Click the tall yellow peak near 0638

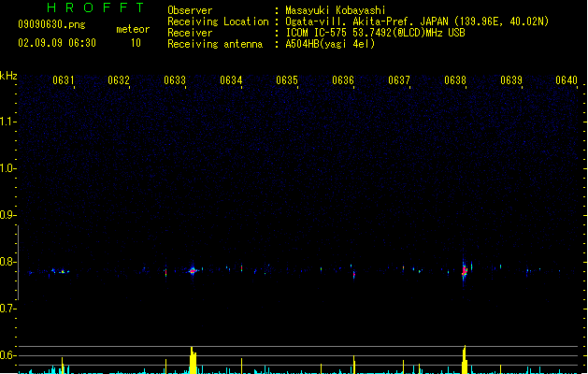(465, 359)
